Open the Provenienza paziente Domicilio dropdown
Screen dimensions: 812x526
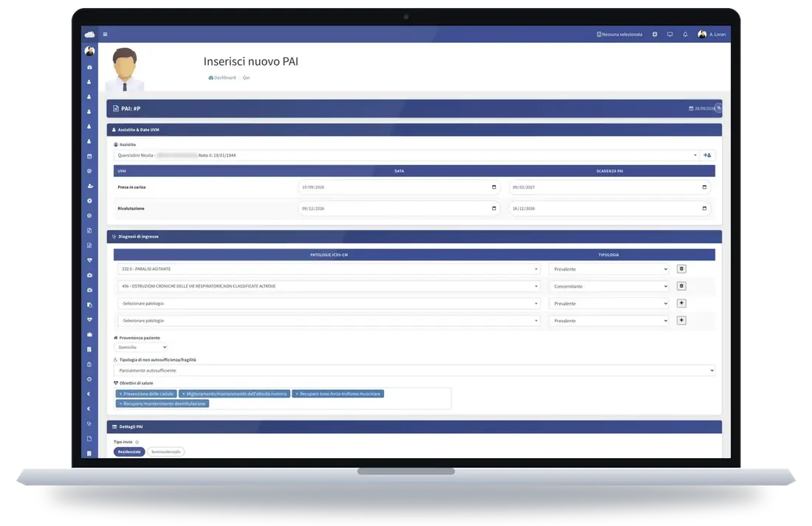[141, 347]
